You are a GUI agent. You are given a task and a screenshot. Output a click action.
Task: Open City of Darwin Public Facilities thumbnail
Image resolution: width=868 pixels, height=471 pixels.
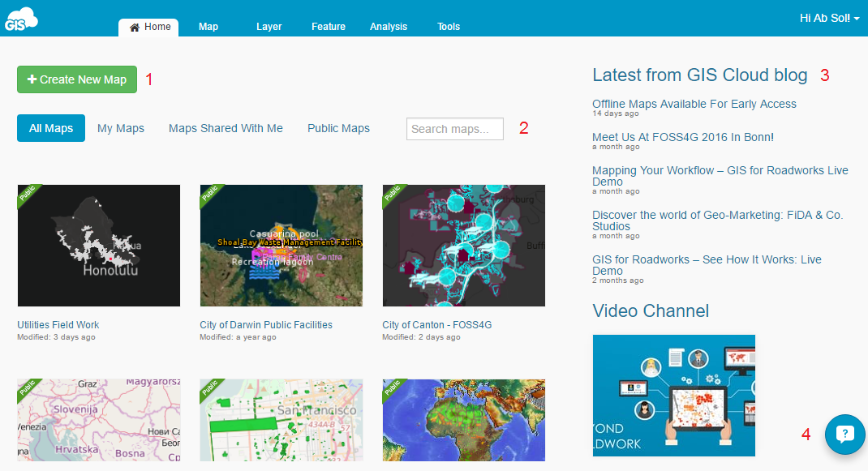[281, 246]
